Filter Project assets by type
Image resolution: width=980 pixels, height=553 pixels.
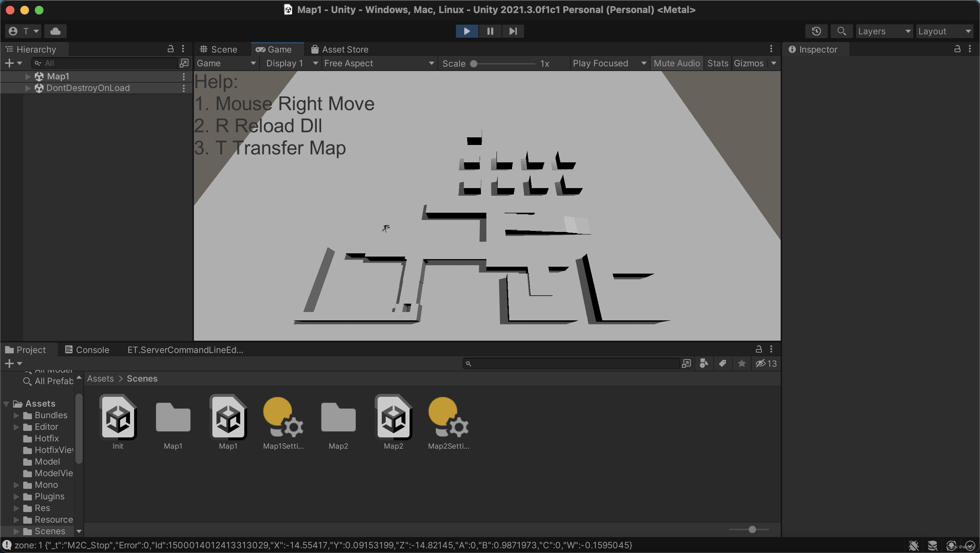click(x=703, y=363)
